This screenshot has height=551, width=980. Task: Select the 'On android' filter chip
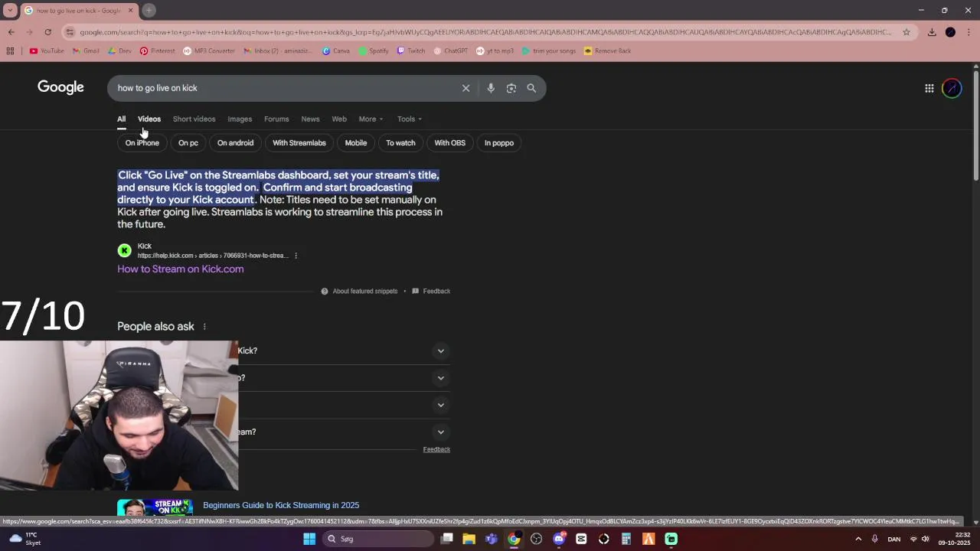tap(235, 143)
